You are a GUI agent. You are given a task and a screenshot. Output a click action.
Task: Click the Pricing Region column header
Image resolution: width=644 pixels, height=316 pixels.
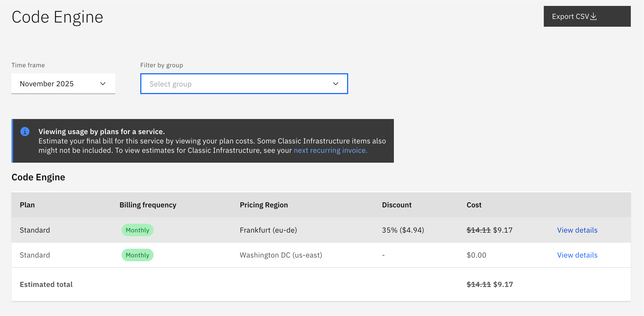click(x=264, y=205)
